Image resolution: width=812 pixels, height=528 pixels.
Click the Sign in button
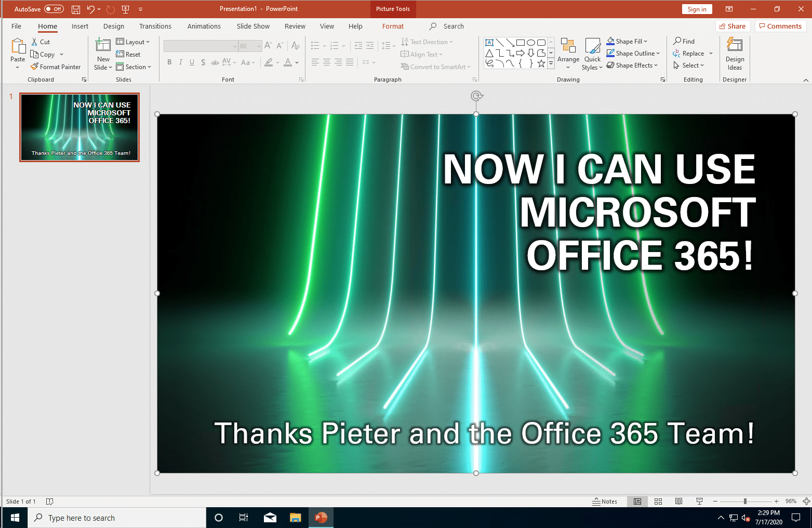(x=697, y=9)
